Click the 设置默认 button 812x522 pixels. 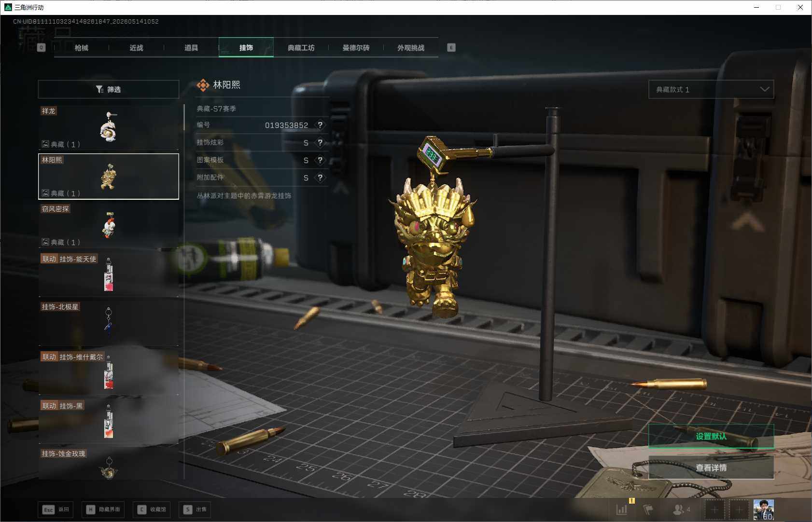pyautogui.click(x=711, y=436)
